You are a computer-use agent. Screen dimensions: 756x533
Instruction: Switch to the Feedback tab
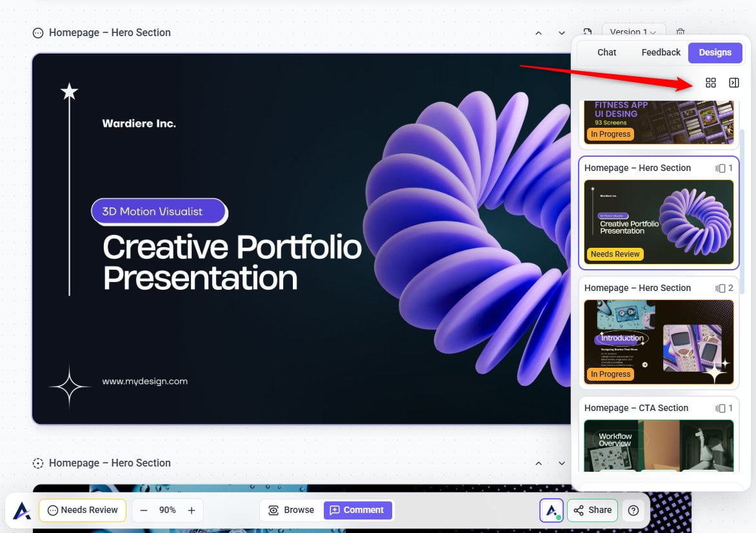(x=661, y=52)
